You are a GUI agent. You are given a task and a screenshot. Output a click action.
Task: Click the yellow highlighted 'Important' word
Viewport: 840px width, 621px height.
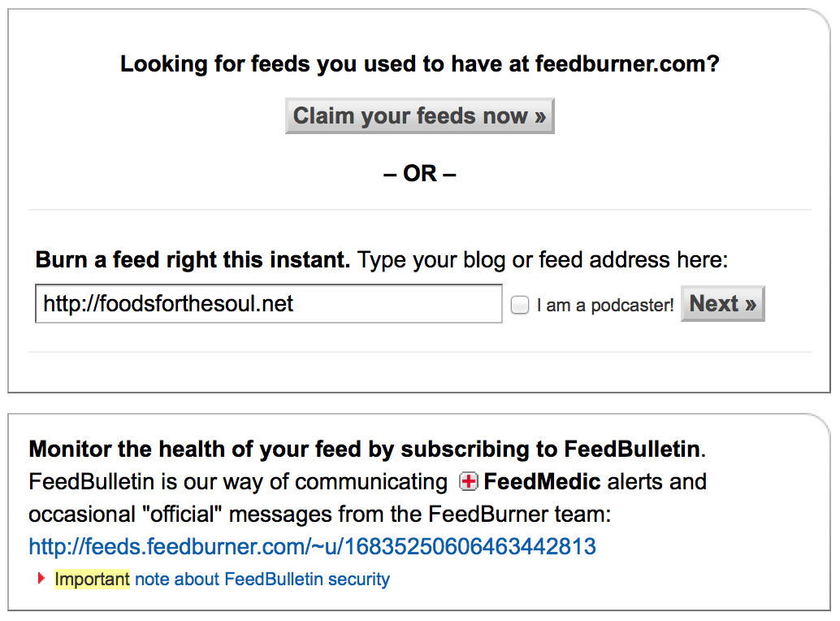coord(92,580)
